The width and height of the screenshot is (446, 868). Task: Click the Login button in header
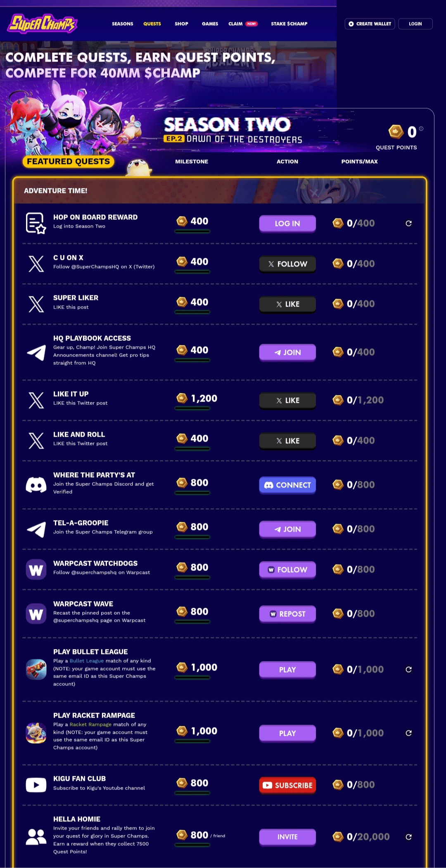click(x=415, y=24)
